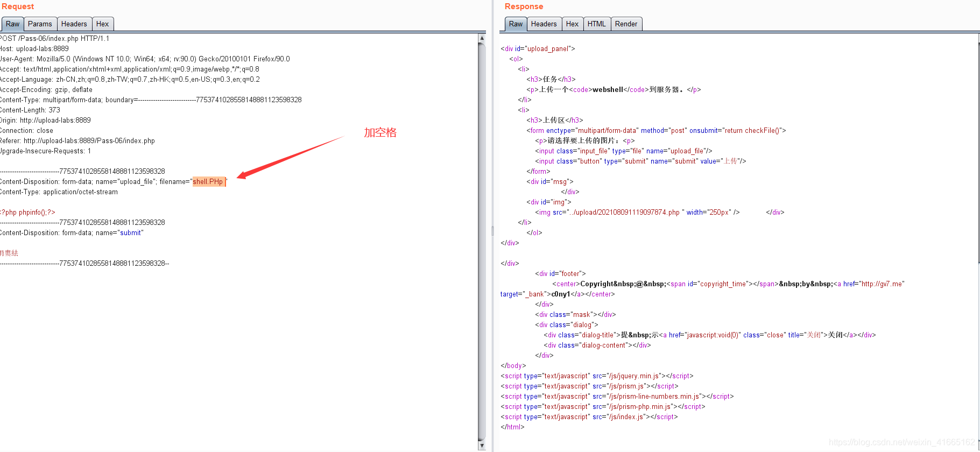Click the Referer header line
This screenshot has height=452, width=980.
coord(77,141)
